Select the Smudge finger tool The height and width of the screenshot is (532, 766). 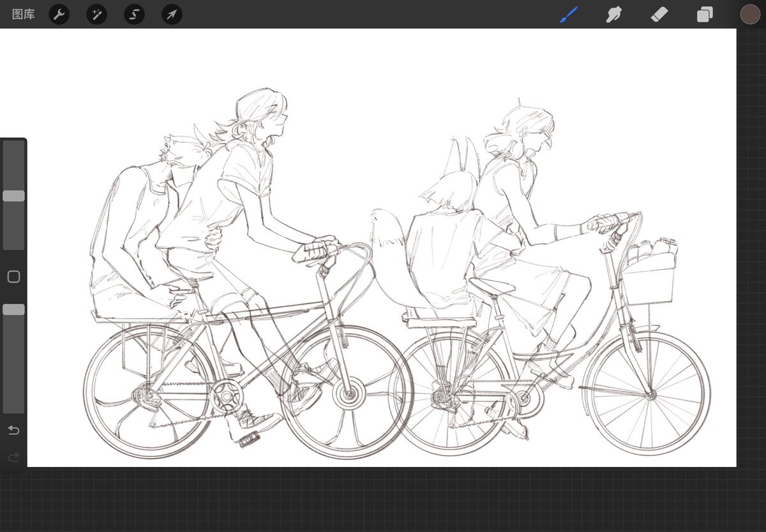(614, 14)
